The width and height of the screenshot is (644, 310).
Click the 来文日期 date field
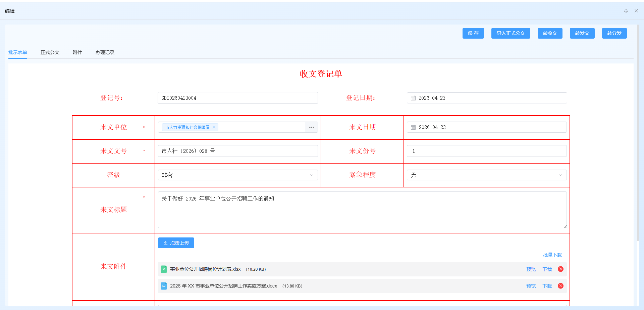(487, 127)
